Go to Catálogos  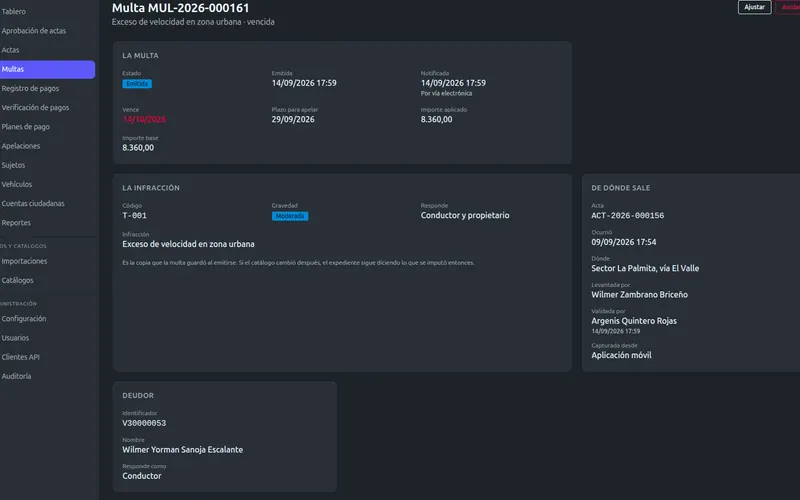[x=17, y=281]
